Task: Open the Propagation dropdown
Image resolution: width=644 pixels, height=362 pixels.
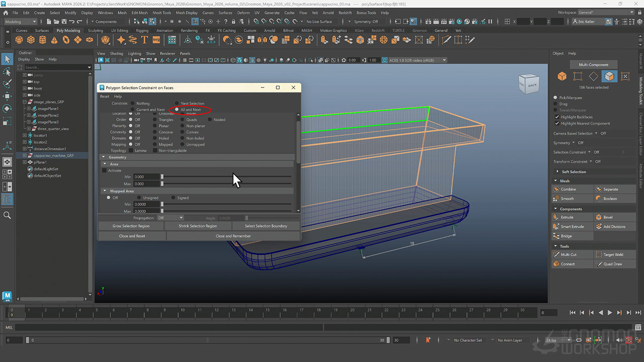Action: 170,218
